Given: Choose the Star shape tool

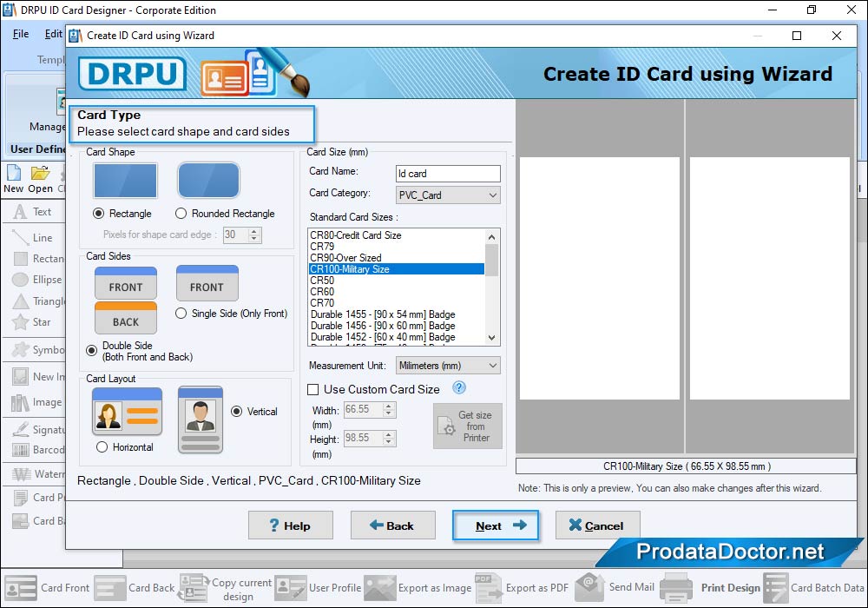Looking at the screenshot, I should [32, 322].
